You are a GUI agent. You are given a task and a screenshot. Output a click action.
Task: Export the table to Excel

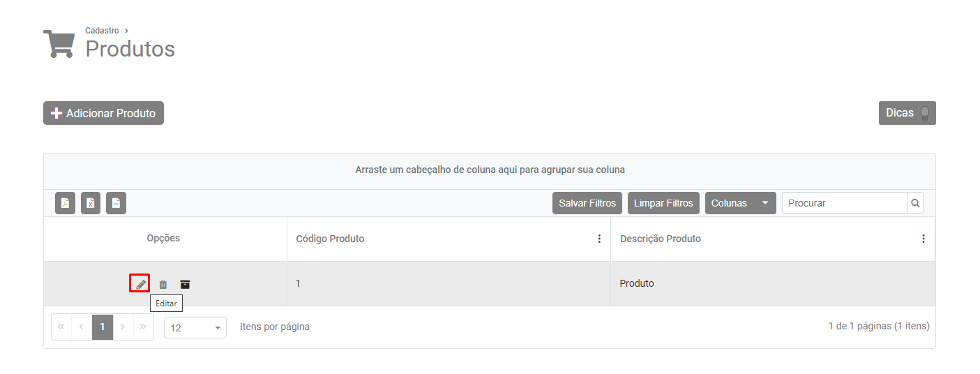(91, 203)
